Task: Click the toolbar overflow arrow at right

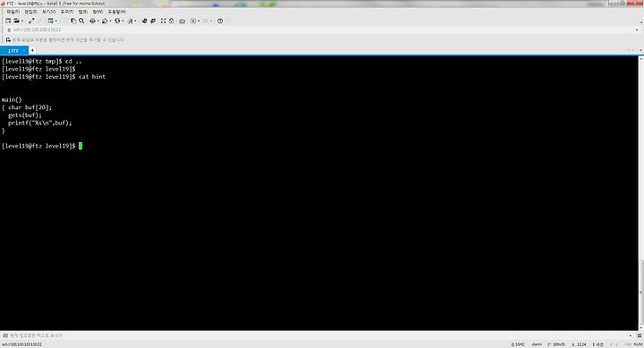Action: point(641,21)
